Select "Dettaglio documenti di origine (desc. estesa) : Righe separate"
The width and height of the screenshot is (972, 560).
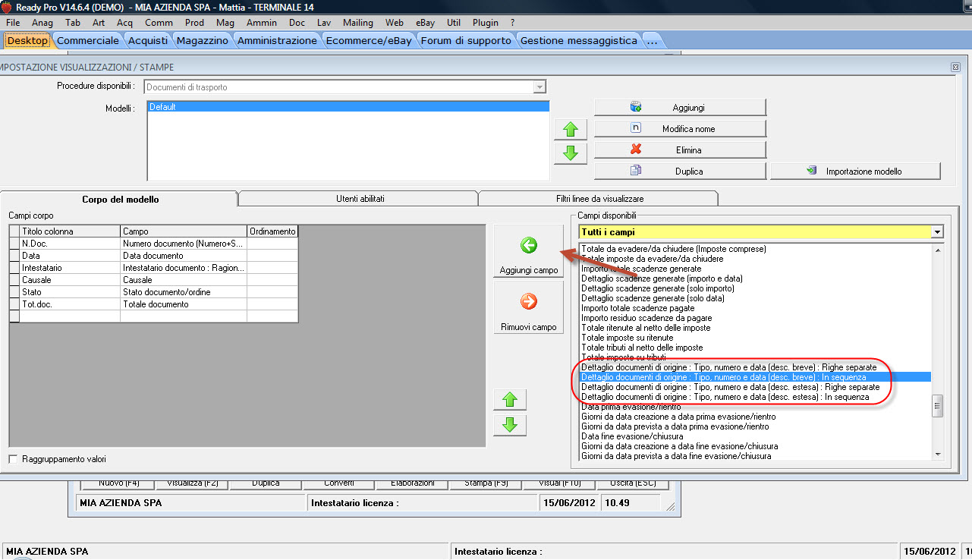(x=754, y=387)
